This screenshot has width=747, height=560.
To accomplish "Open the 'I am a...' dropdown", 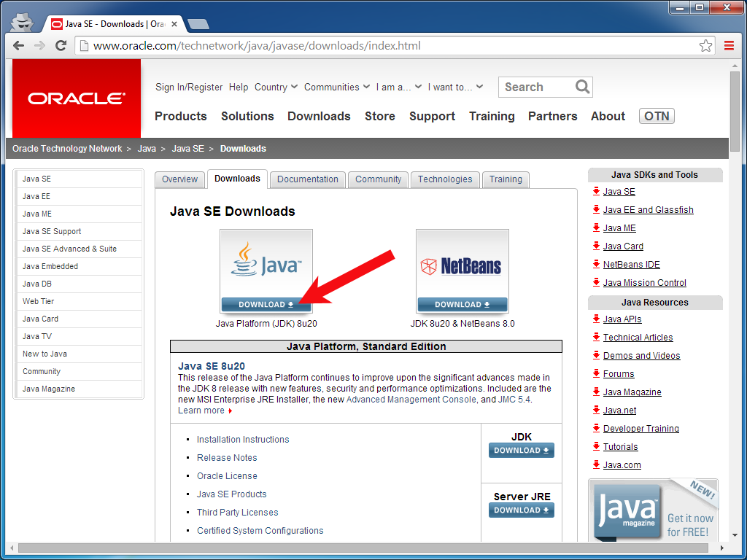I will 399,87.
